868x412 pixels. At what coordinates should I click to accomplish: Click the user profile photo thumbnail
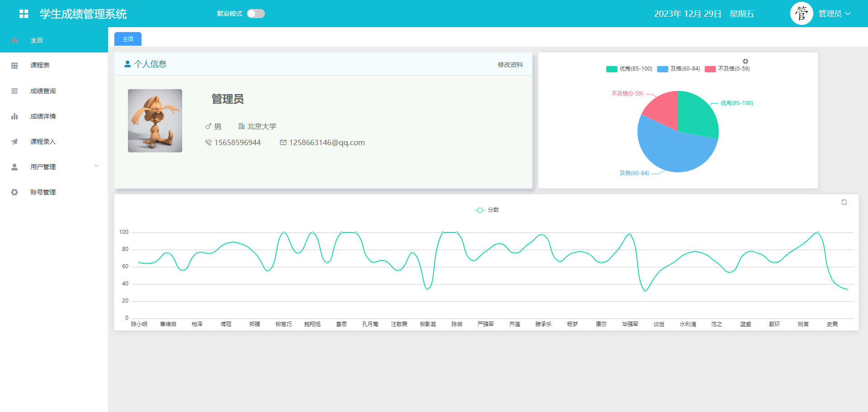[155, 121]
